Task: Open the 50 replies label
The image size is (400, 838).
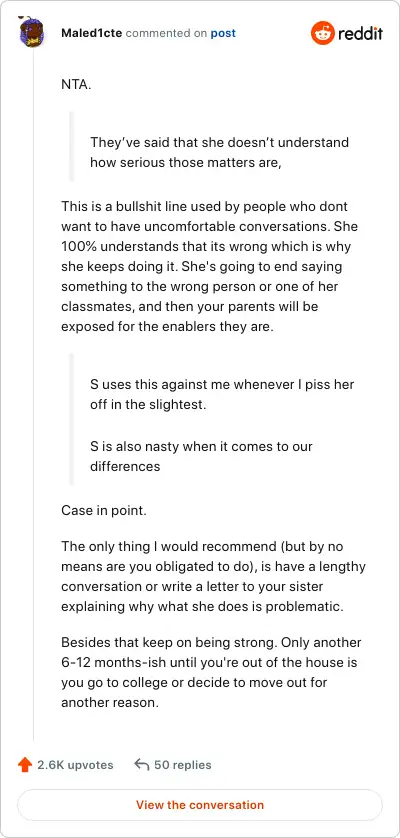Action: [x=183, y=765]
